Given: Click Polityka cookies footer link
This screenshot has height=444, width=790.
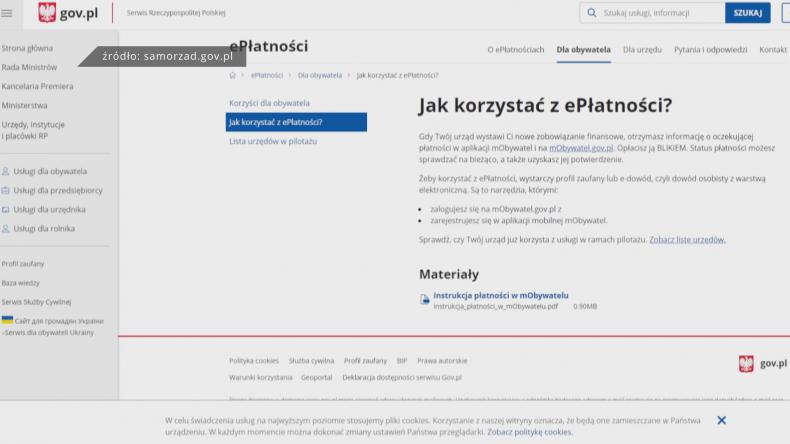Looking at the screenshot, I should point(253,361).
